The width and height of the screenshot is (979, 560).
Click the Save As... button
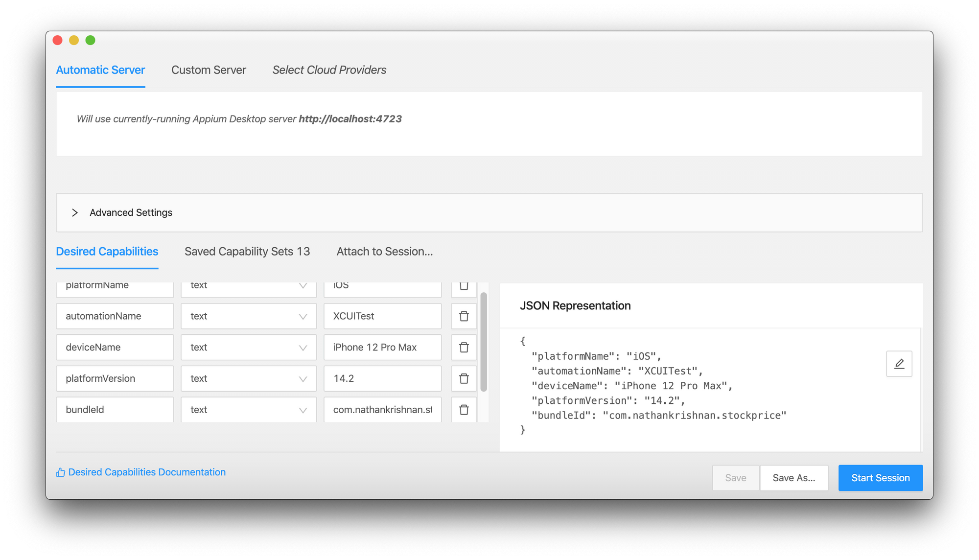(x=793, y=478)
